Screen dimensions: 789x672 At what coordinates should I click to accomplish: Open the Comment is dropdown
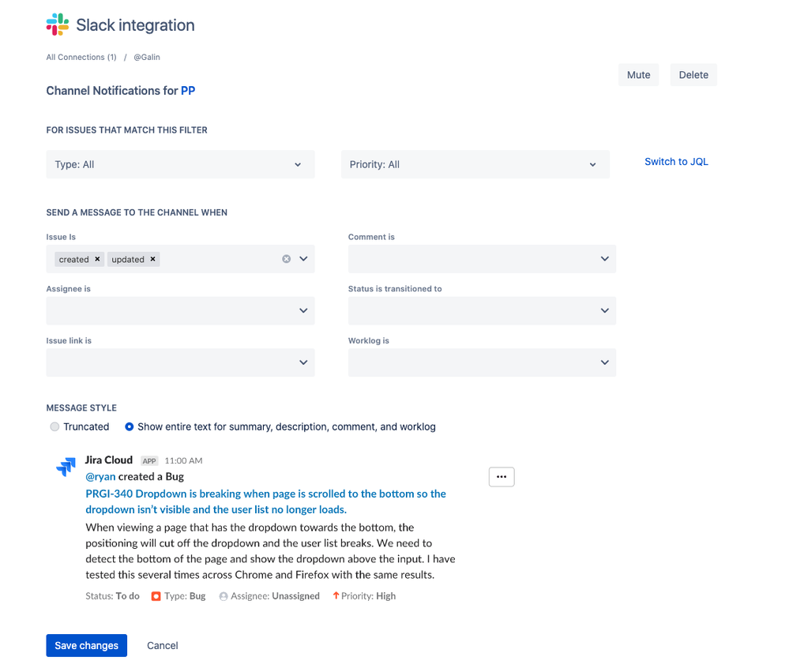482,259
